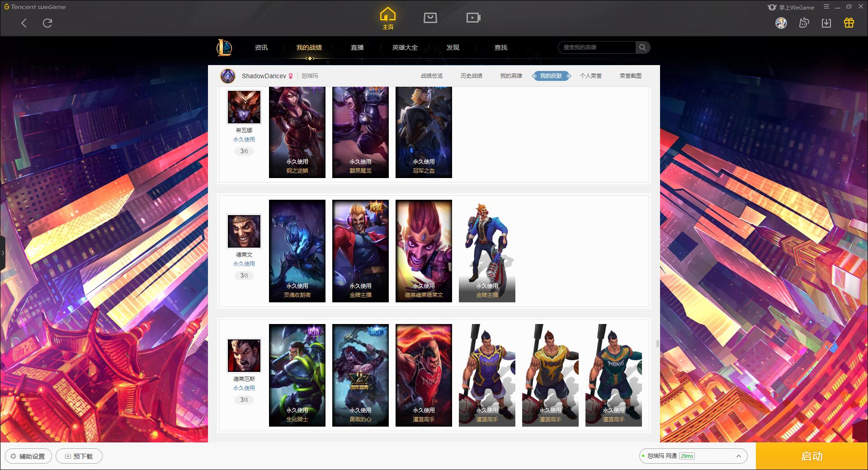The width and height of the screenshot is (868, 470).
Task: Click the 29ms ping indicator
Action: 687,456
